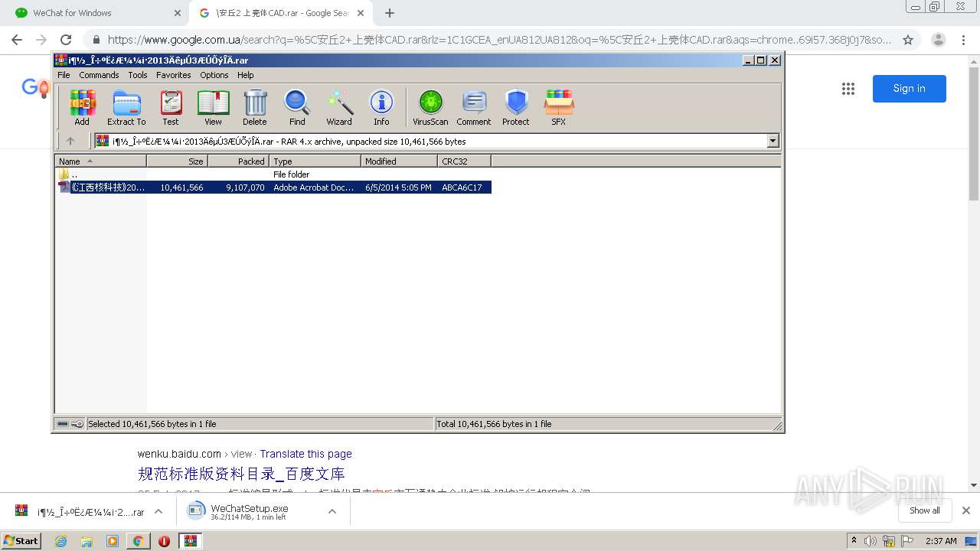Expand WeChatSetup.exe download options chevron

(332, 511)
